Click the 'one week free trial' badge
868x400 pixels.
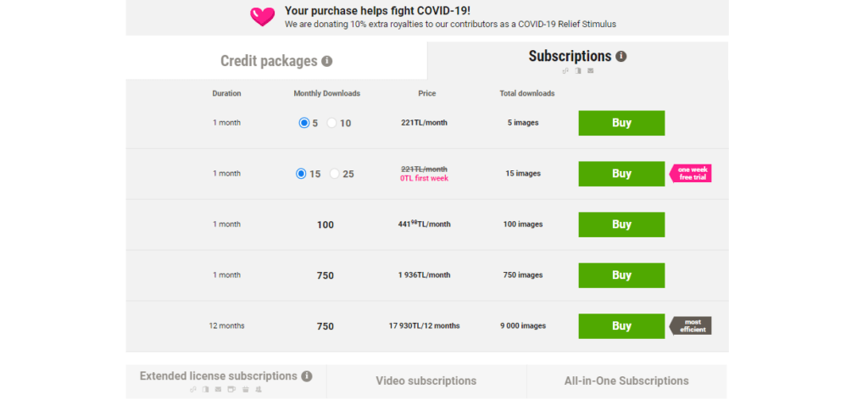(692, 174)
